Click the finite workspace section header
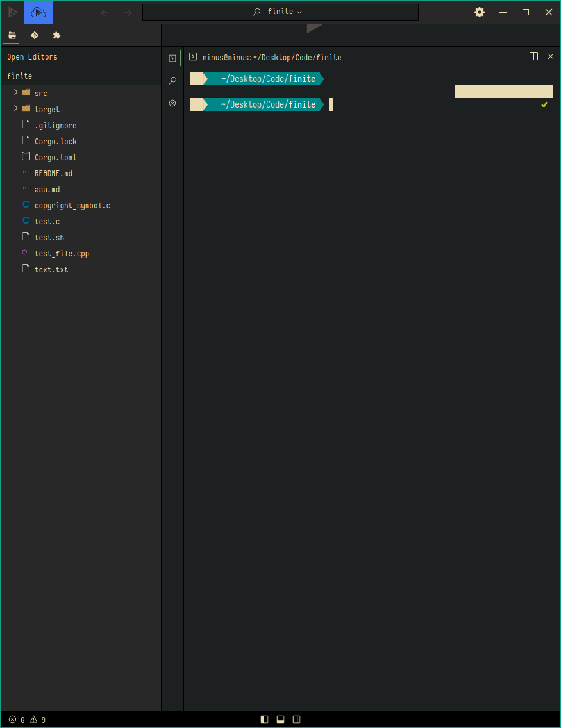 click(81, 76)
